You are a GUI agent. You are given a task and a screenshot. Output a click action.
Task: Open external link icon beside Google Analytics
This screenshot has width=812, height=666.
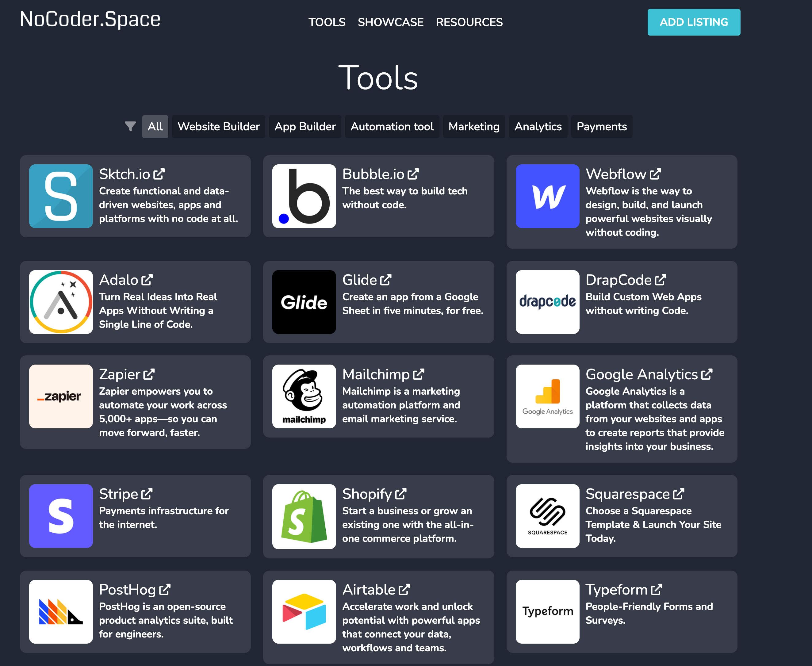pyautogui.click(x=707, y=374)
